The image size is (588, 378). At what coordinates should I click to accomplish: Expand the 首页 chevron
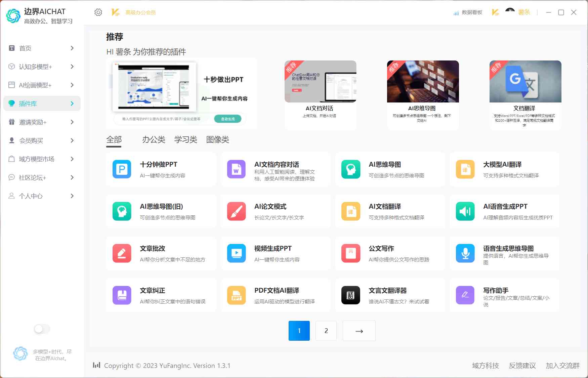click(72, 48)
